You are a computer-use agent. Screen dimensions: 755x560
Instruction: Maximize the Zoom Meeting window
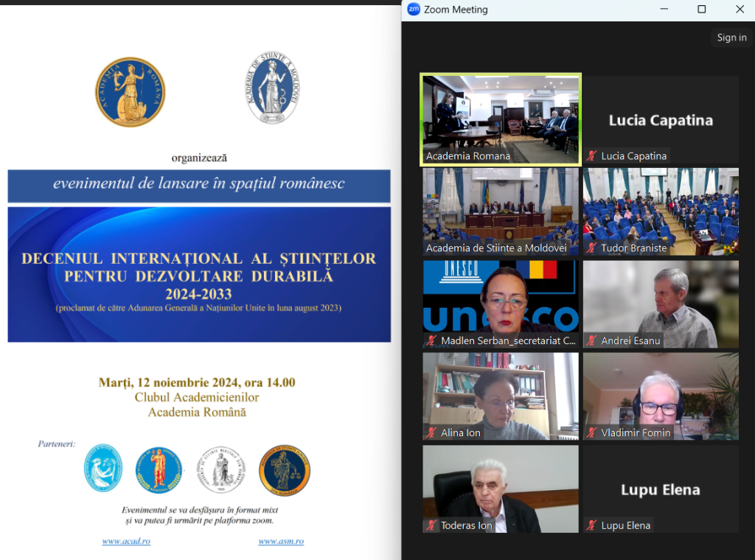point(702,10)
